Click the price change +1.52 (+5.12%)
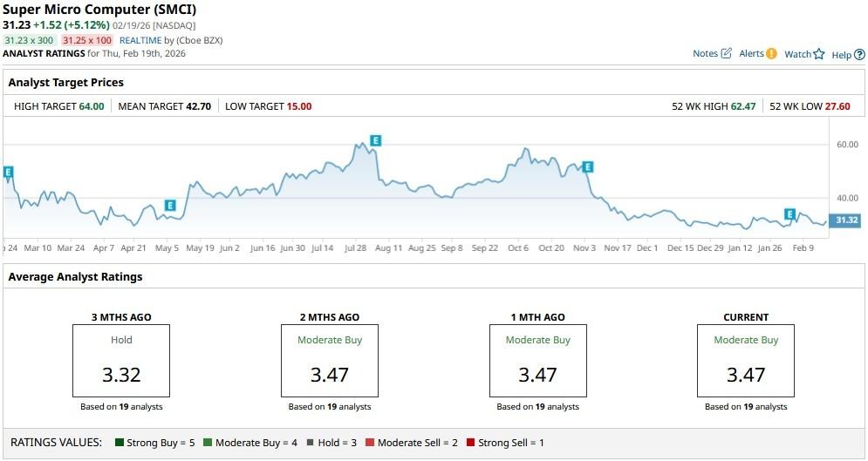Viewport: 868px width, 461px height. pos(71,25)
